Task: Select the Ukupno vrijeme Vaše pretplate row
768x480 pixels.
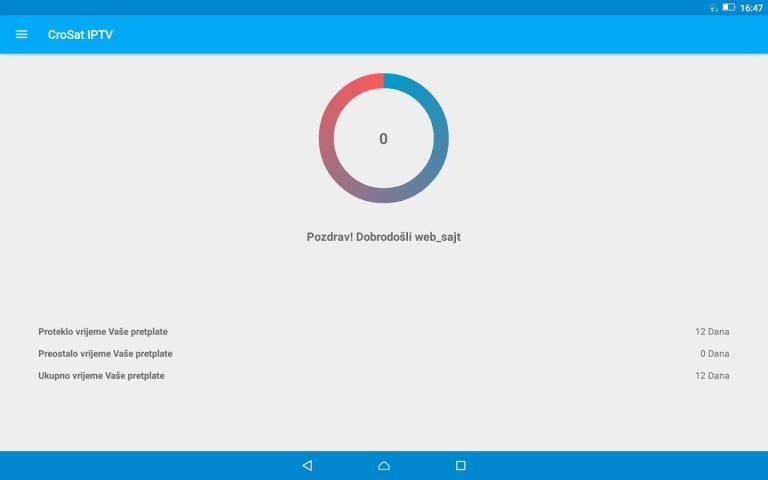Action: pyautogui.click(x=101, y=375)
